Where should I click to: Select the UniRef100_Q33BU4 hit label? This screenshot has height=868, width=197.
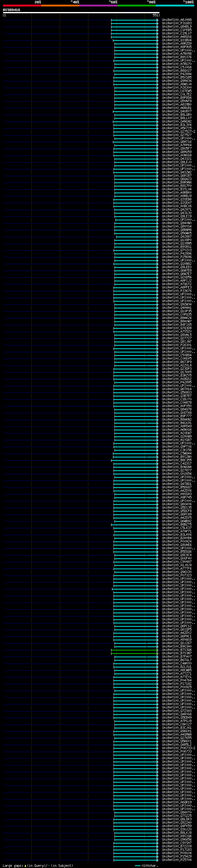tap(176, 40)
